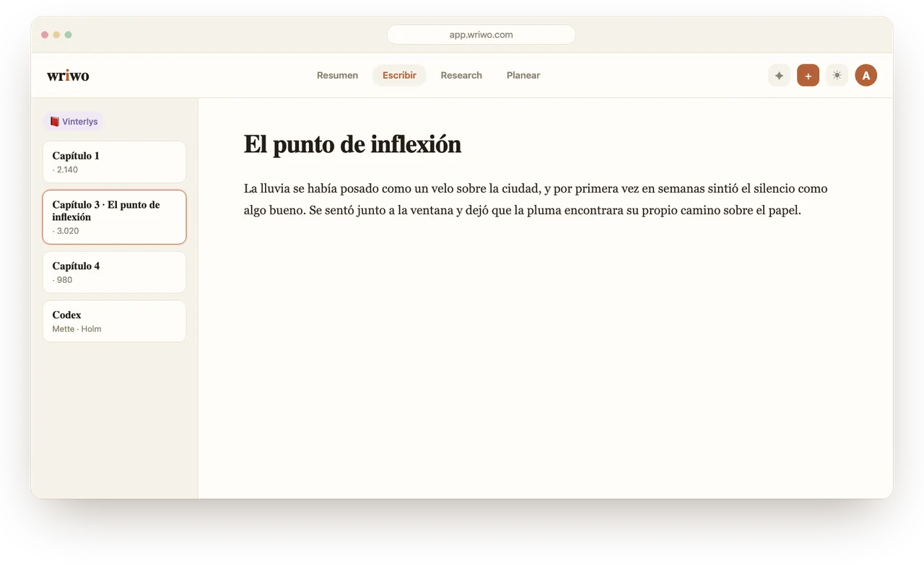This screenshot has width=924, height=565.
Task: Click the yellow minimize window button
Action: pyautogui.click(x=56, y=35)
